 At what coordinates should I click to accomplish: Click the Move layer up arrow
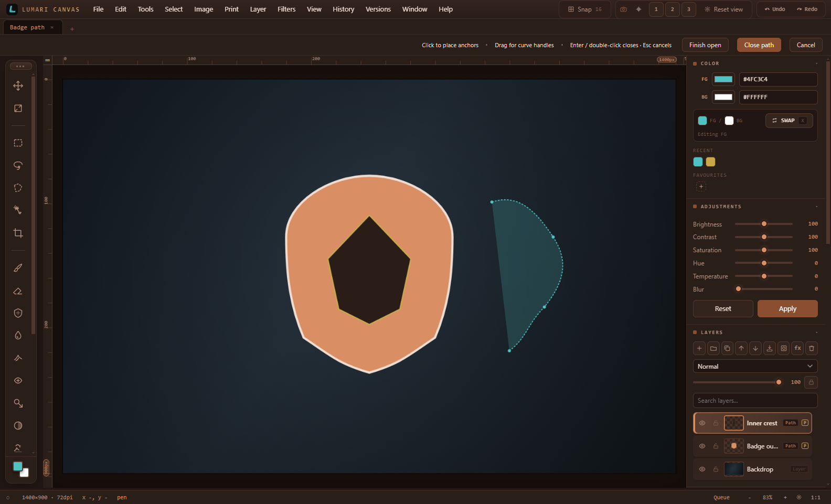[x=741, y=348]
